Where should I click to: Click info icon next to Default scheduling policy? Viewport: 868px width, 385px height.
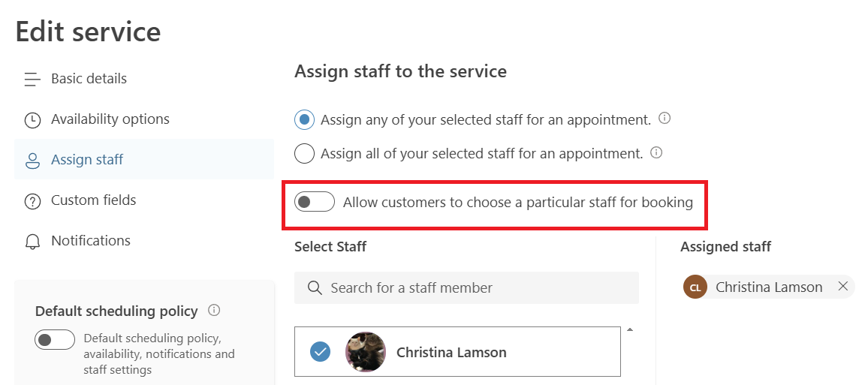point(214,310)
